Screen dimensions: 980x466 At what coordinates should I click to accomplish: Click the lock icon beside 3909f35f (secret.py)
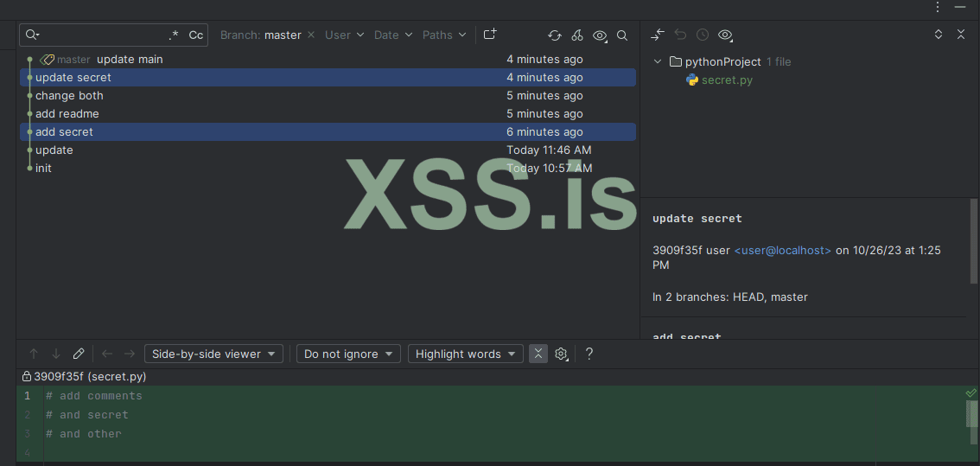pyautogui.click(x=26, y=377)
